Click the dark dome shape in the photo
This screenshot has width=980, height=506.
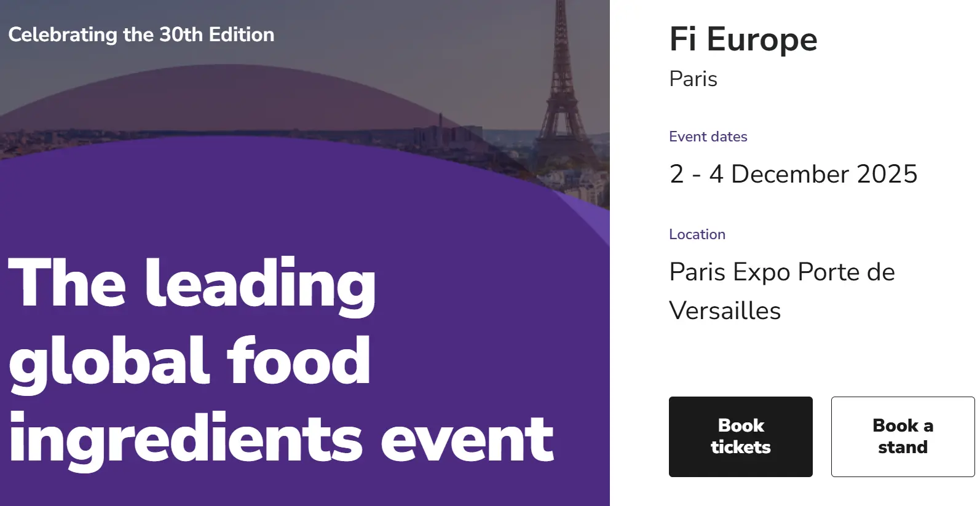pyautogui.click(x=234, y=98)
